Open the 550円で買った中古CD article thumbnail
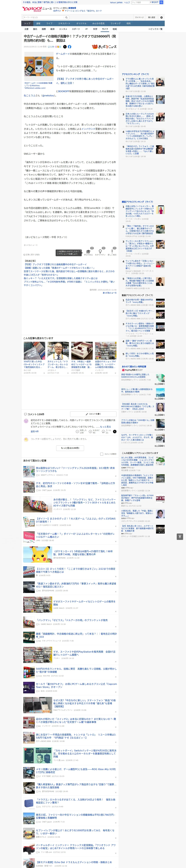This screenshot has height=868, width=186. click(34, 351)
